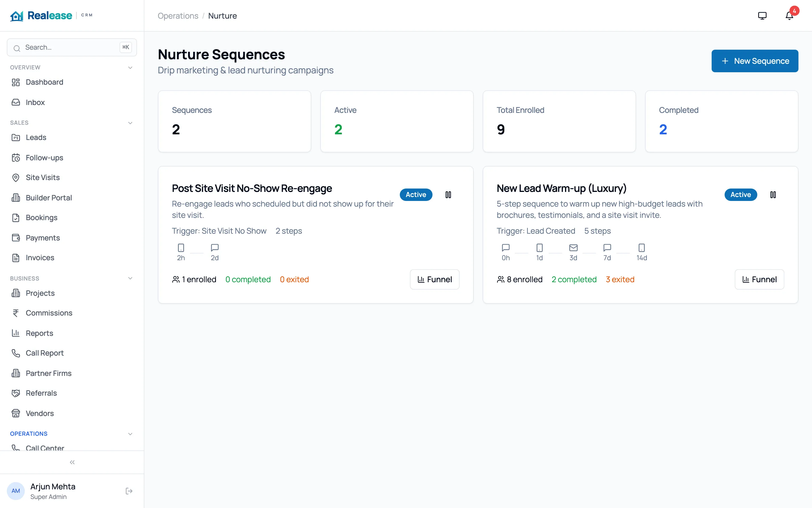Open Referrals in the sidebar
The width and height of the screenshot is (812, 508).
tap(72, 393)
